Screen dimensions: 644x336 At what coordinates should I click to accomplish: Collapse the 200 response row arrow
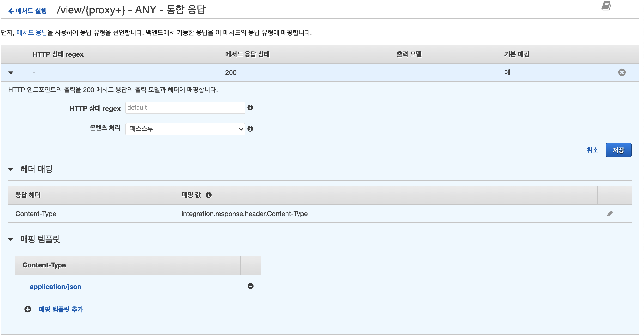tap(11, 73)
